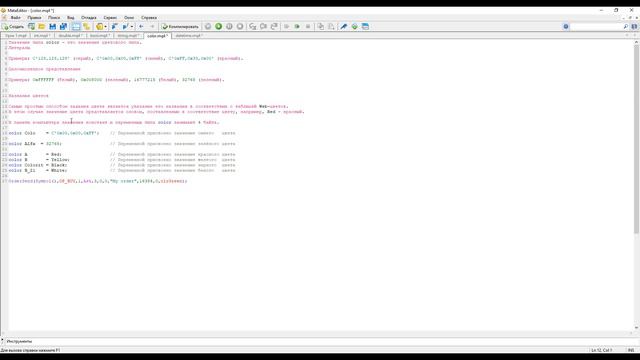Open the Справка menu

click(149, 18)
